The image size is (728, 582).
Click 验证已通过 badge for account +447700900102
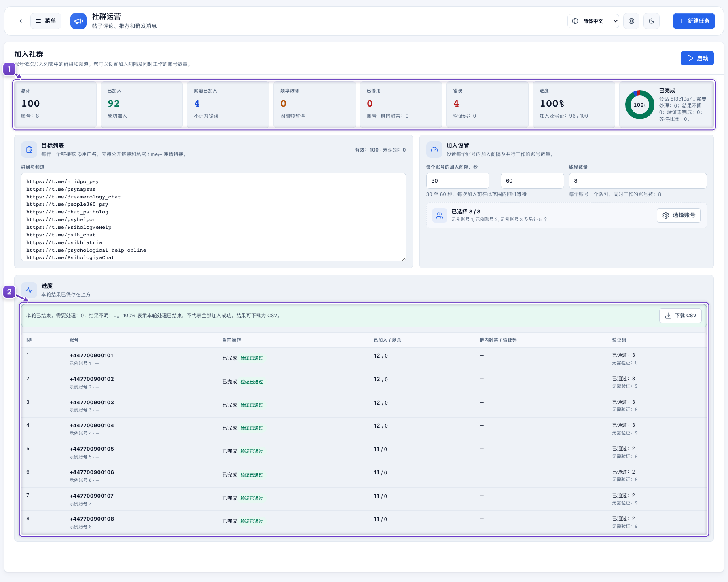click(252, 382)
